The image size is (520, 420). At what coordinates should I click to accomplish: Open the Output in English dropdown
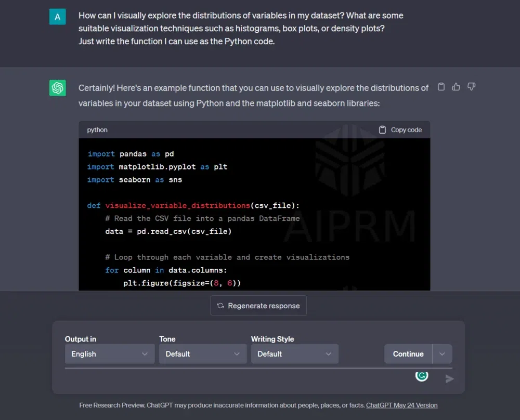pyautogui.click(x=109, y=354)
